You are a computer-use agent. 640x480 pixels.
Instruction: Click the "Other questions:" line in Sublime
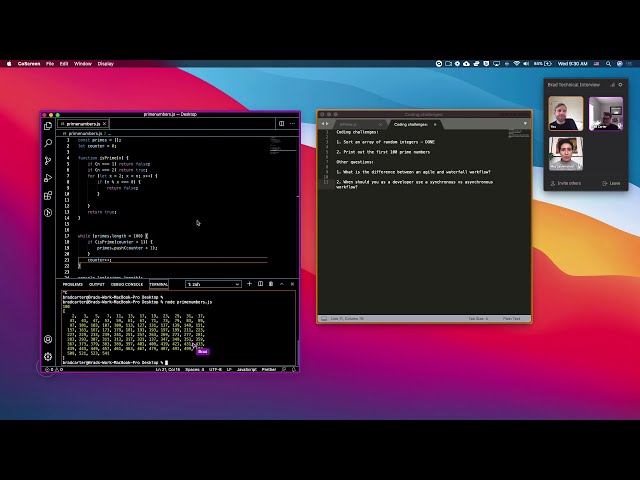(355, 162)
